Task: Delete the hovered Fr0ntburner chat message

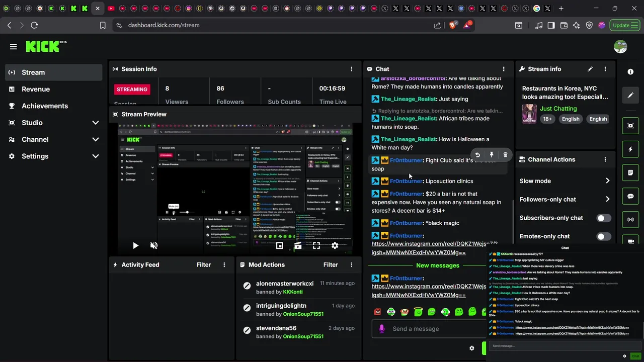Action: coord(505,155)
